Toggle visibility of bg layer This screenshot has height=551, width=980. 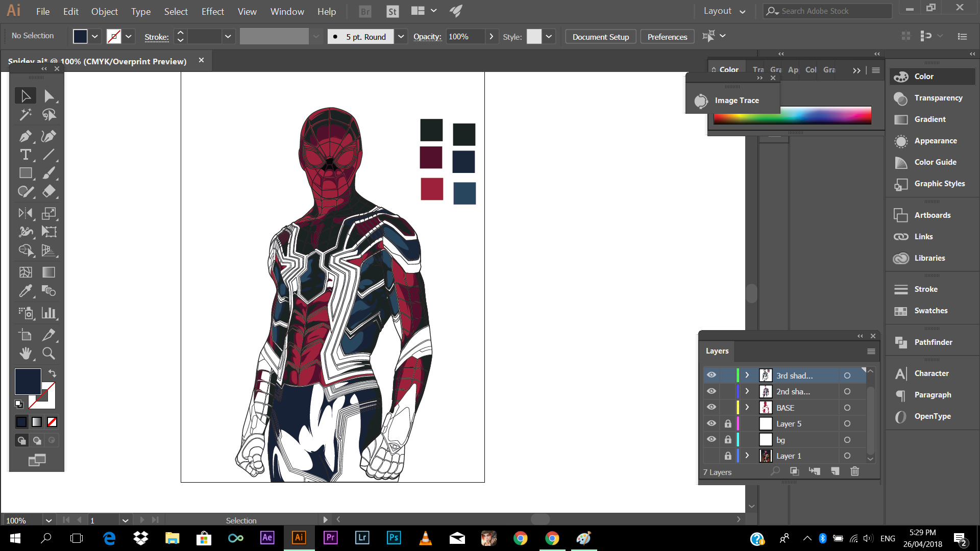[712, 439]
